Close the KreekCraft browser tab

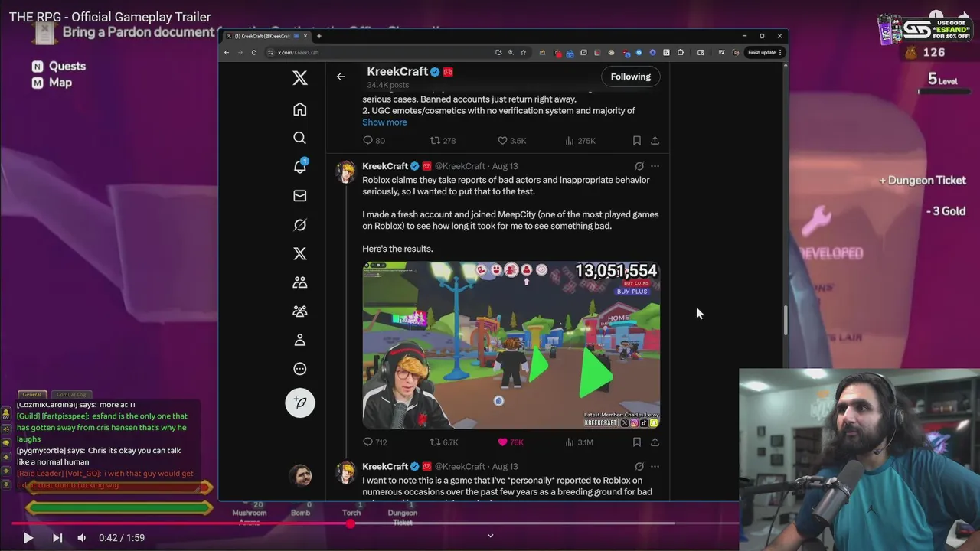click(305, 36)
